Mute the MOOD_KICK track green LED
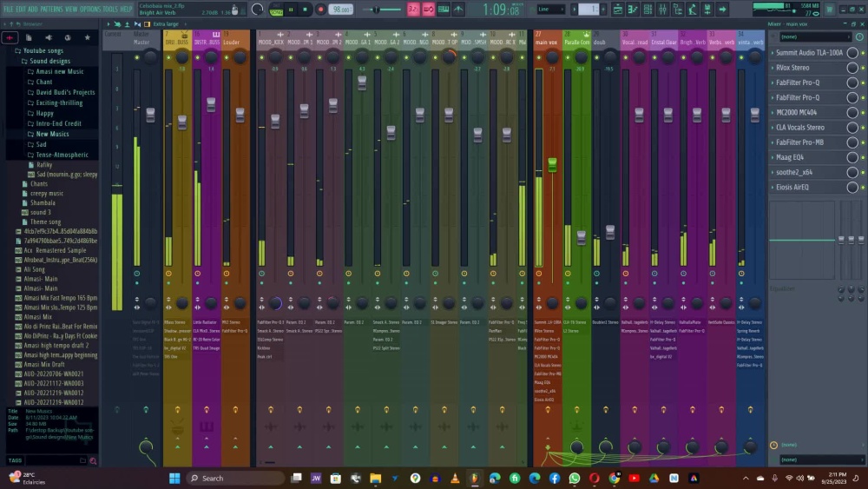868x489 pixels. (262, 57)
